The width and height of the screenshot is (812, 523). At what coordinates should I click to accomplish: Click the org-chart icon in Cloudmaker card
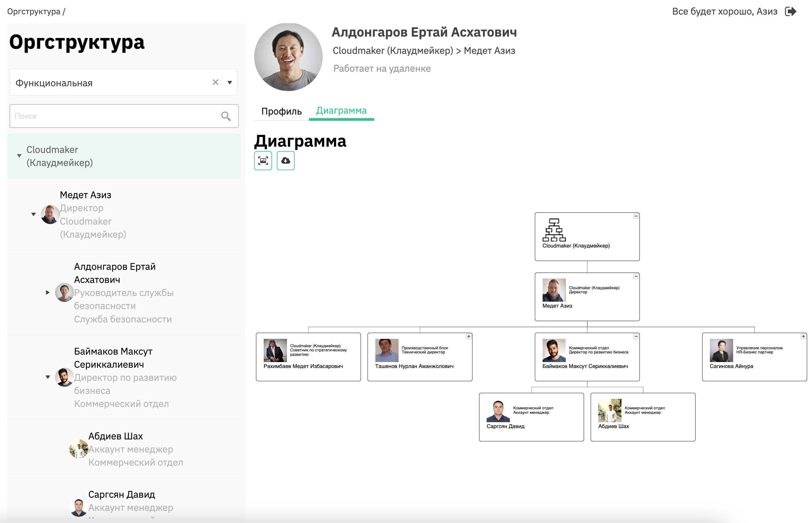point(554,230)
